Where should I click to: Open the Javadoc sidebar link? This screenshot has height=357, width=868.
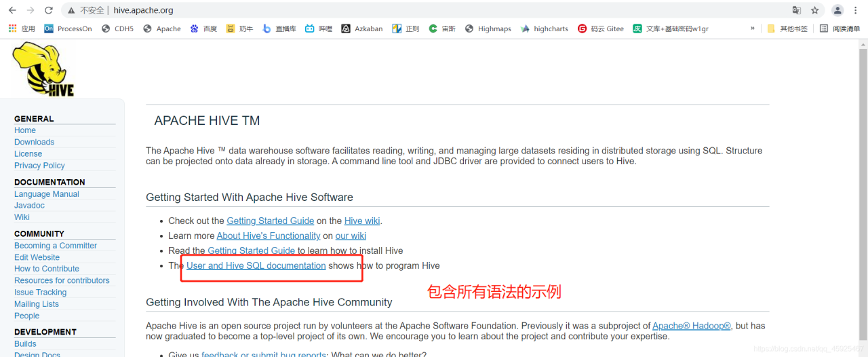[x=29, y=206]
